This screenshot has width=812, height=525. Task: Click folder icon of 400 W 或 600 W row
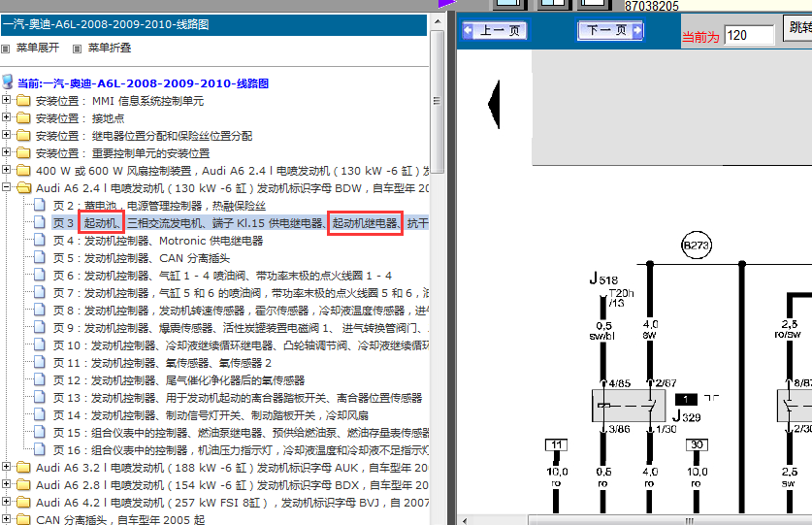pyautogui.click(x=23, y=170)
